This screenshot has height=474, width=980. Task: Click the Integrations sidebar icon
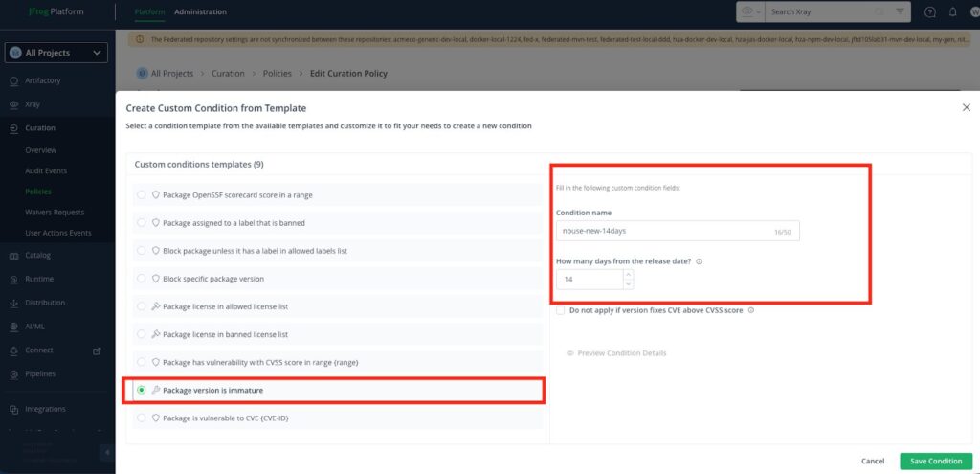coord(13,409)
